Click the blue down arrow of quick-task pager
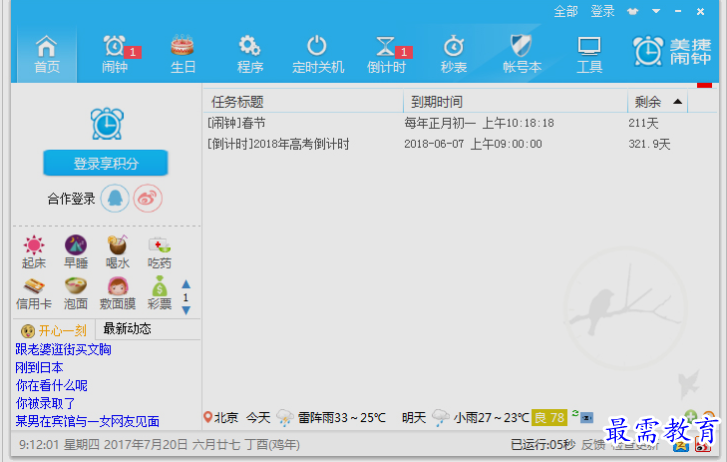 click(186, 310)
